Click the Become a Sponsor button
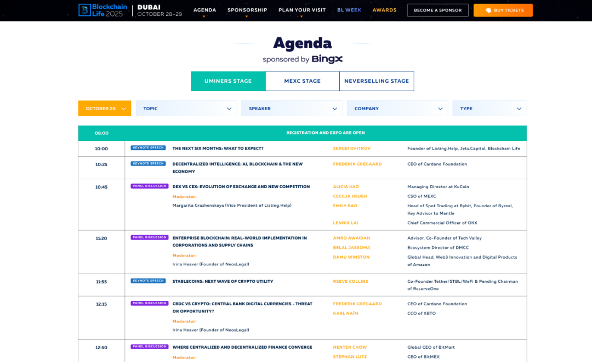 click(x=437, y=10)
